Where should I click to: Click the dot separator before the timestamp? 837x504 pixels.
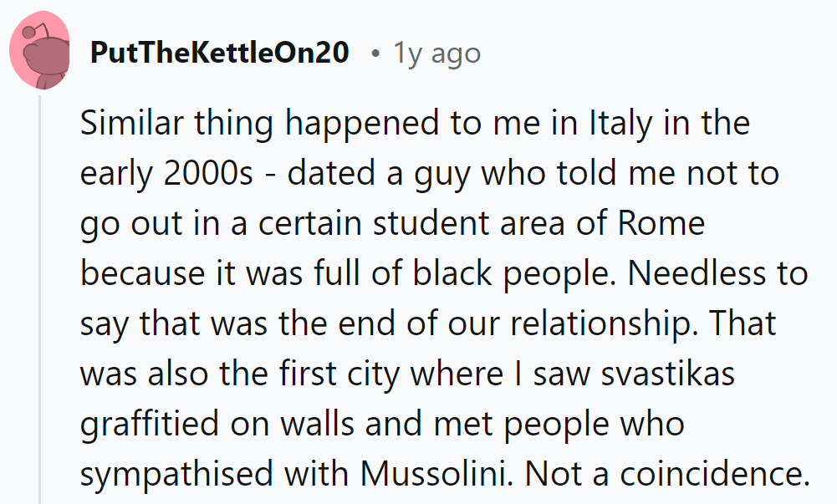(x=375, y=54)
